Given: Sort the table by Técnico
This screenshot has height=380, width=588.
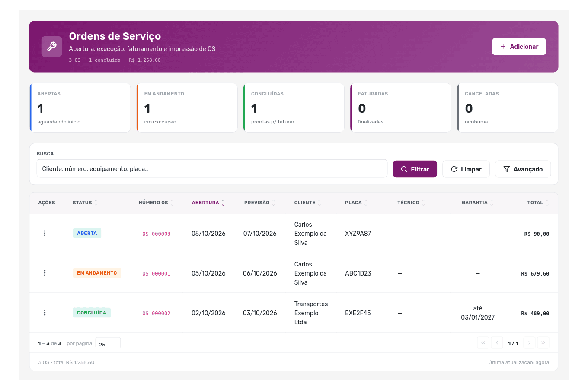Looking at the screenshot, I should coord(411,203).
